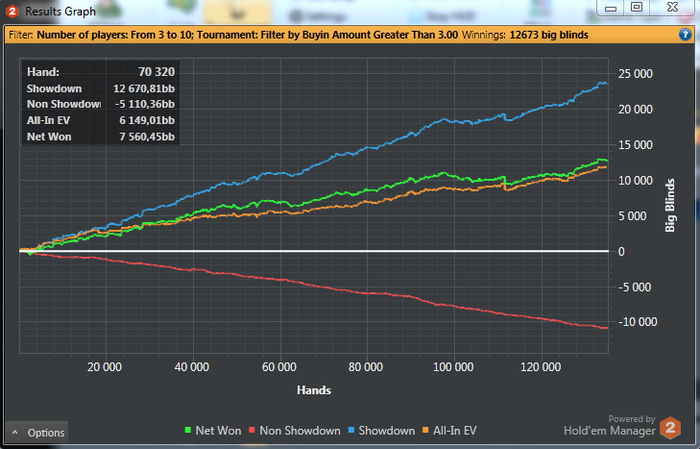700x449 pixels.
Task: Click the filter text 'Number of players: From 3 to 10'
Action: (115, 35)
